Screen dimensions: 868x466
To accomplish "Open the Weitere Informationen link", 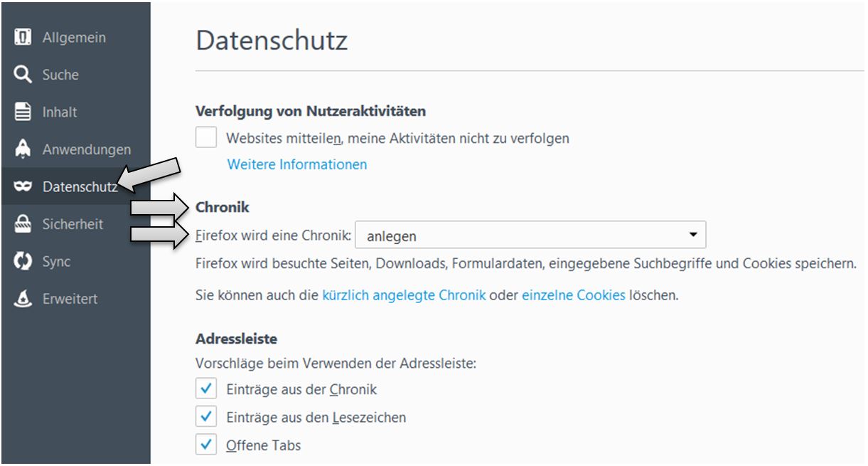I will (297, 164).
